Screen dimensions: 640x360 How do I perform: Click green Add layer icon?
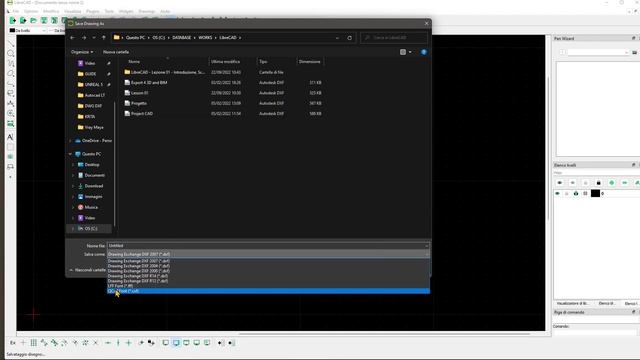pyautogui.click(x=612, y=182)
